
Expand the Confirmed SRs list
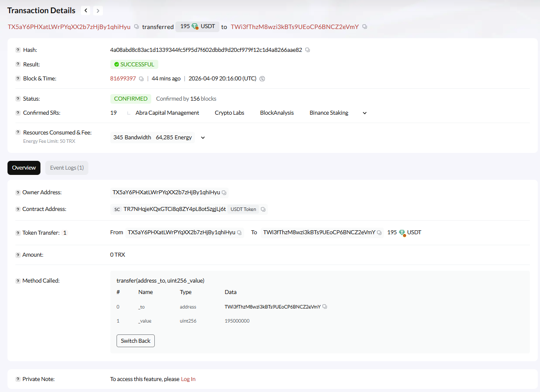365,113
